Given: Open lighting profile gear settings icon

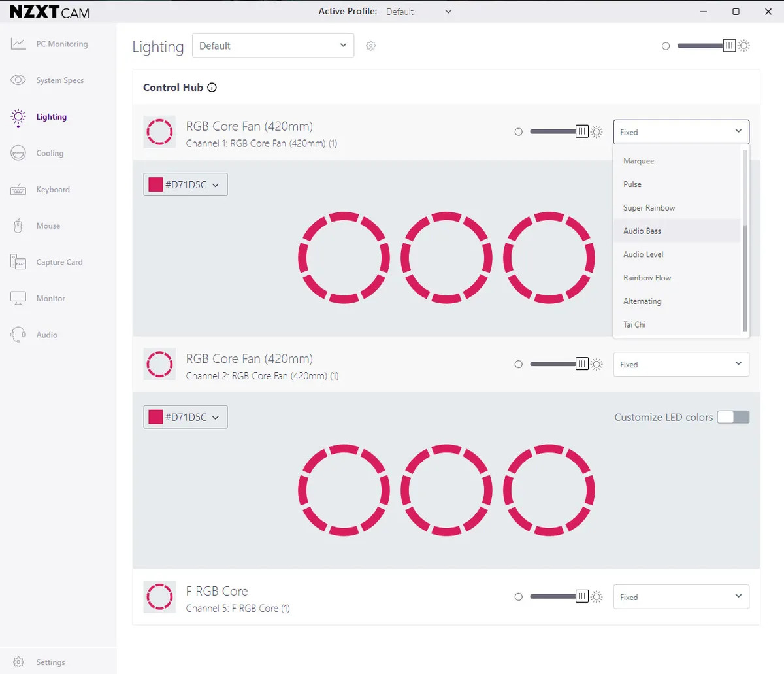Looking at the screenshot, I should [x=371, y=46].
